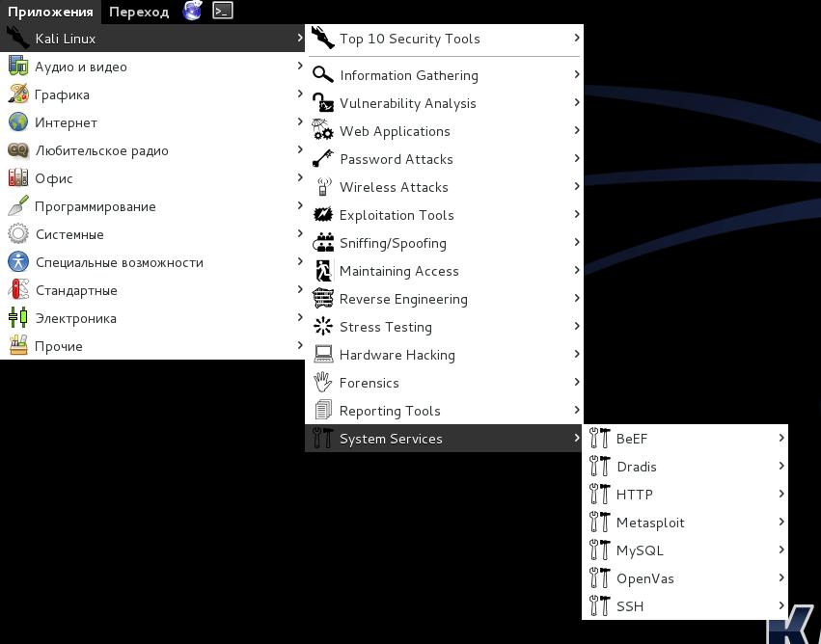Click the Stress Testing spinner icon
This screenshot has width=821, height=644.
click(323, 326)
